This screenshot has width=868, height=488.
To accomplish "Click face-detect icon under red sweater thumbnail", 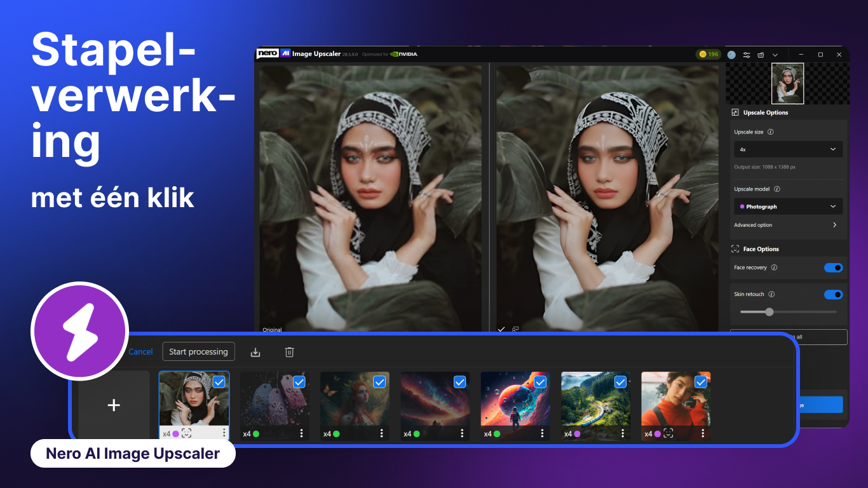I will click(x=668, y=433).
